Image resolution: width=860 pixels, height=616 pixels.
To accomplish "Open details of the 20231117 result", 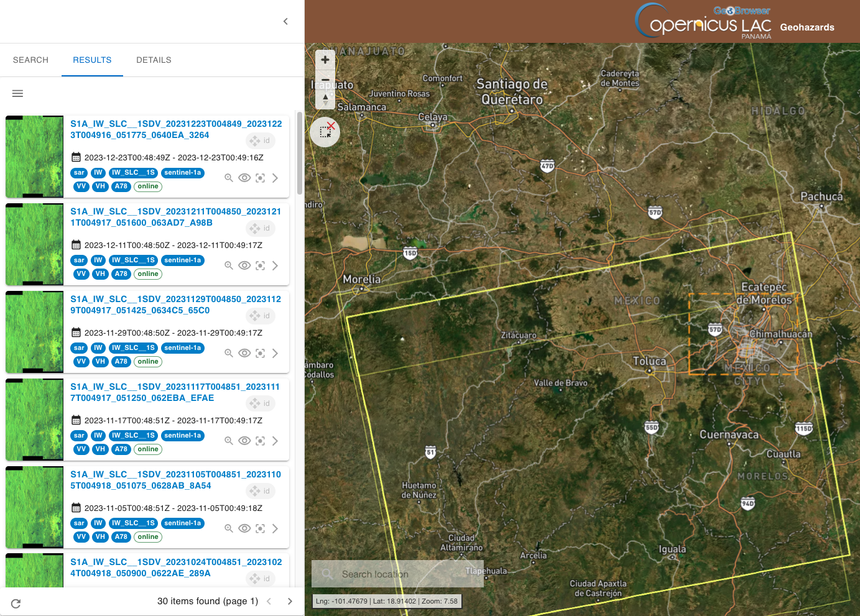I will coord(275,441).
